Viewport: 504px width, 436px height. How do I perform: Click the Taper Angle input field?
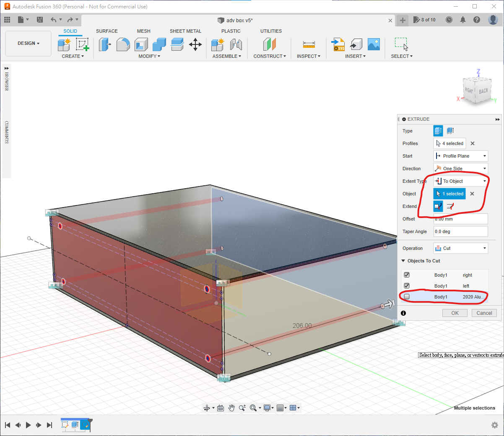(x=460, y=231)
